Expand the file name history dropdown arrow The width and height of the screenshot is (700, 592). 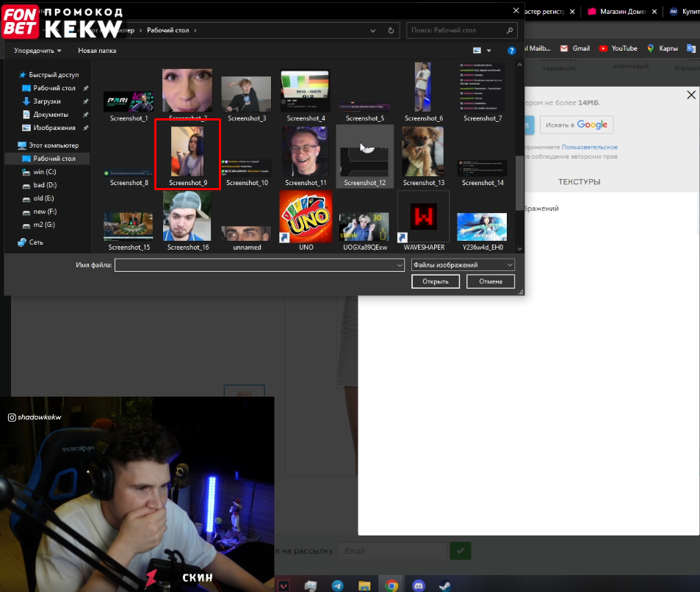(400, 265)
